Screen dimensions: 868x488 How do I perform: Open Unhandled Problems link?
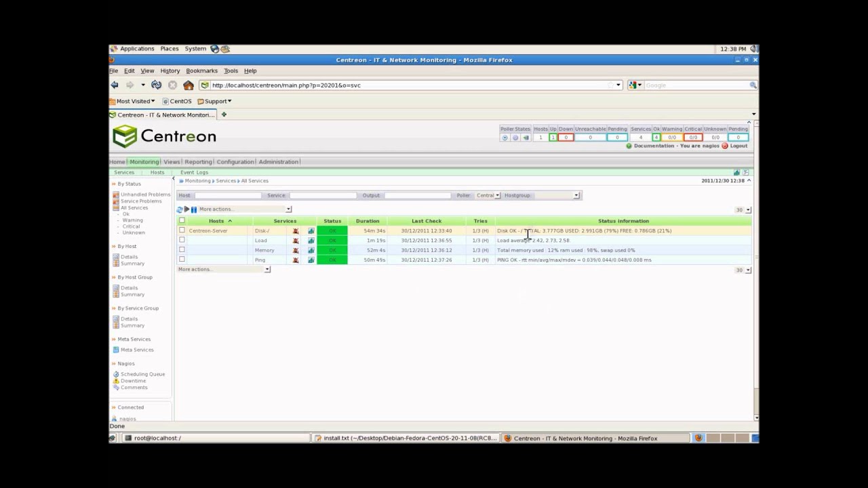click(x=145, y=195)
